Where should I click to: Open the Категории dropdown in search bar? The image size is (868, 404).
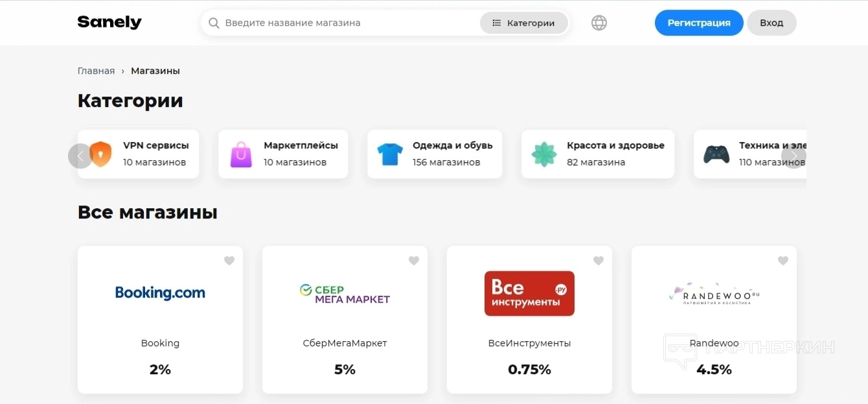523,23
